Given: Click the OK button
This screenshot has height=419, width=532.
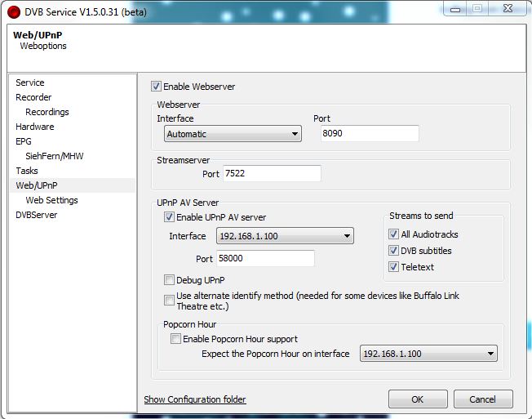Looking at the screenshot, I should tap(418, 399).
